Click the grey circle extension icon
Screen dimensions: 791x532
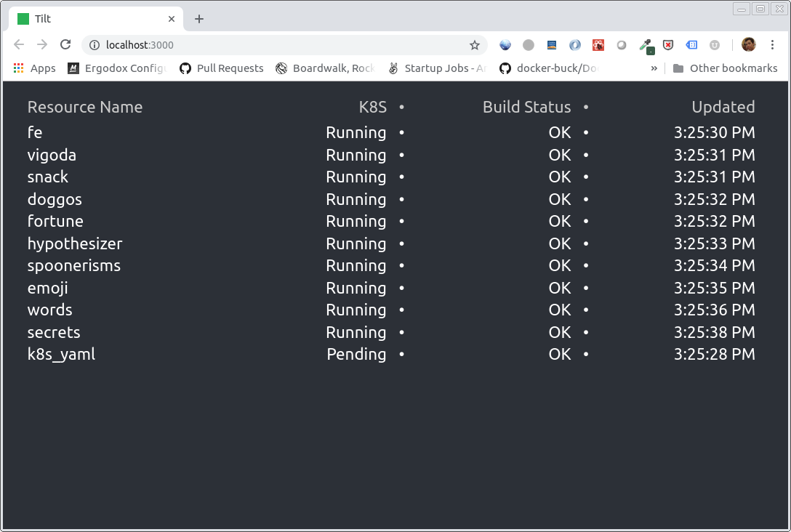(528, 45)
